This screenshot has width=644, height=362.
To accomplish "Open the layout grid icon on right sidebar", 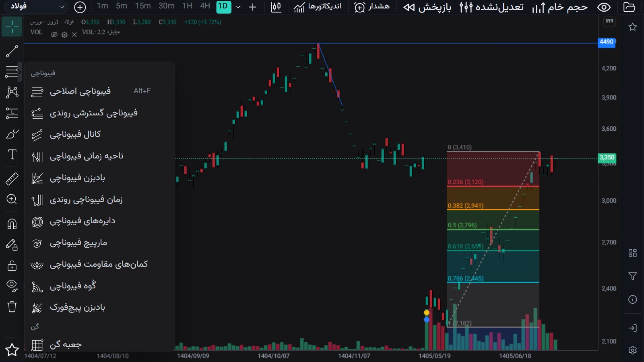I will (x=633, y=253).
